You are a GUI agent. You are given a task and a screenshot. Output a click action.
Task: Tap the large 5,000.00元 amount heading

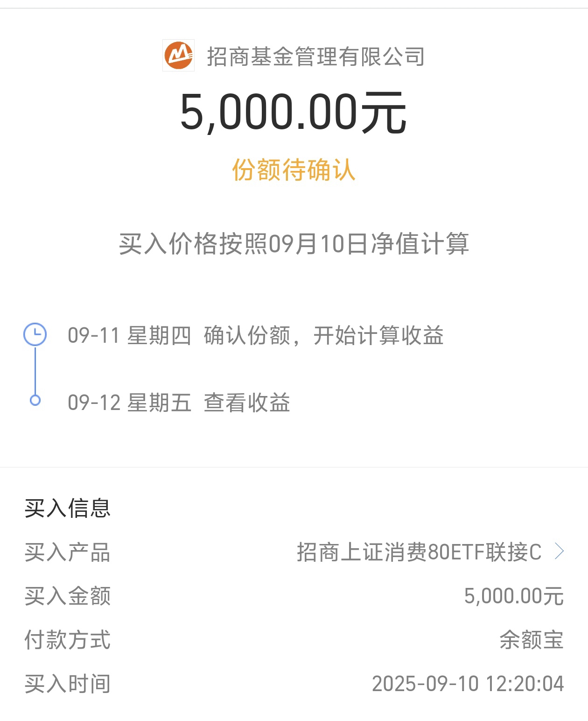(294, 113)
